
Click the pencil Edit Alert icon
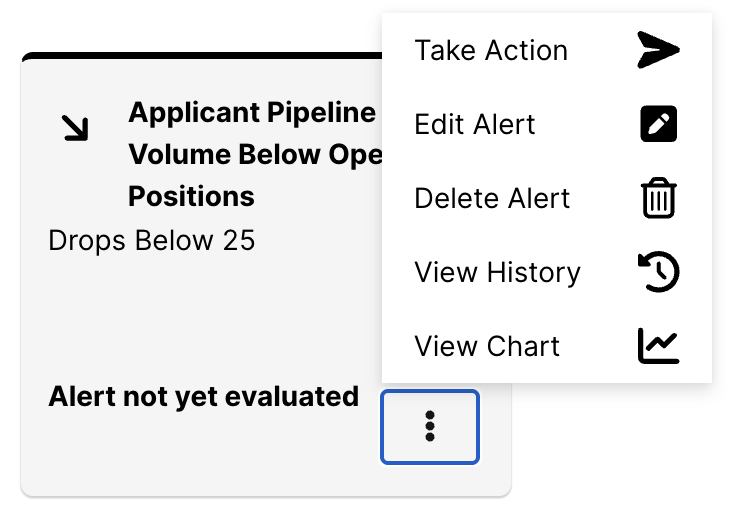click(x=659, y=124)
